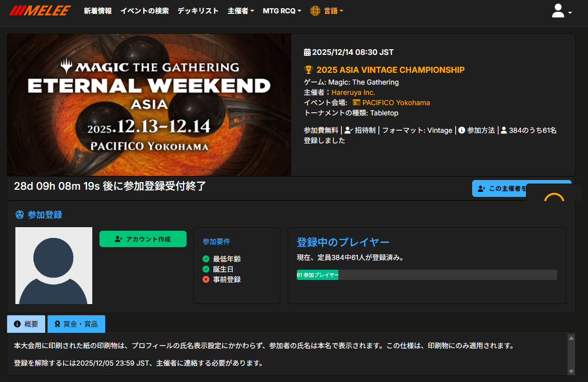The image size is (588, 382).
Task: Click the red X beside 事前登録
Action: 206,279
